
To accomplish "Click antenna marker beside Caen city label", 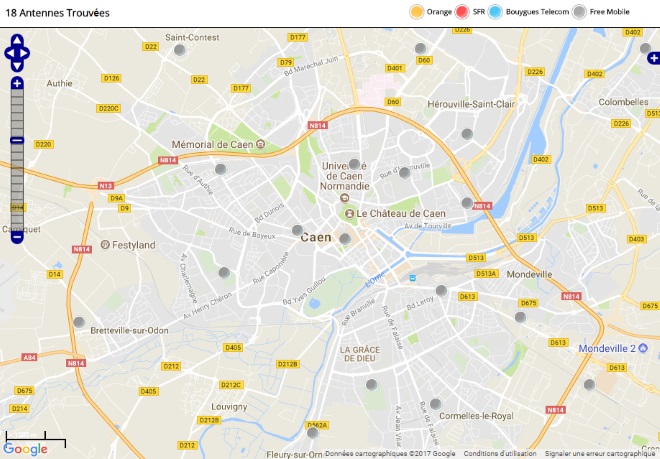I will (x=345, y=239).
